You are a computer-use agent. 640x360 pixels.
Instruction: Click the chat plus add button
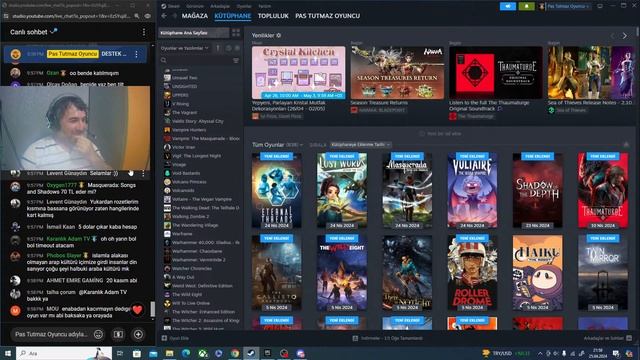(x=138, y=334)
